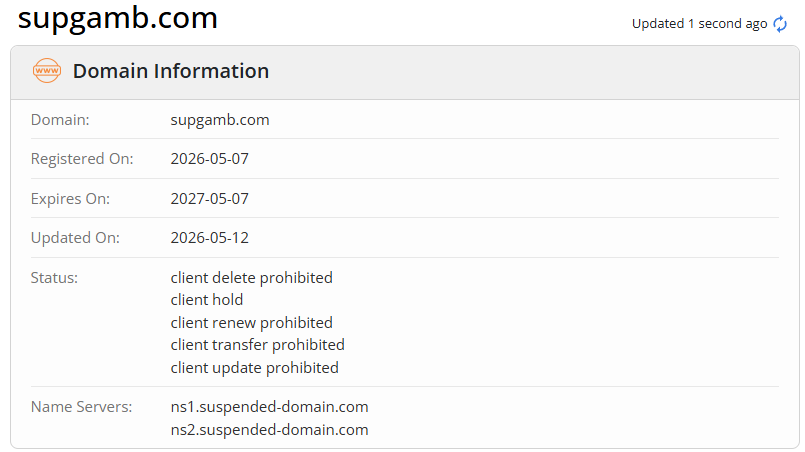Click the supgamb.com page title
Image resolution: width=805 pixels, height=452 pixels.
click(x=118, y=18)
